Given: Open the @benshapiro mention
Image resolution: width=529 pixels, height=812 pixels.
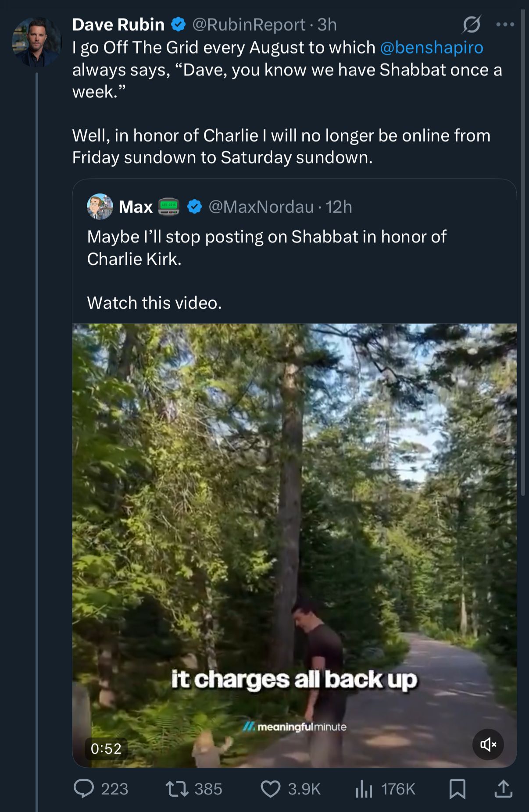Looking at the screenshot, I should [x=431, y=47].
